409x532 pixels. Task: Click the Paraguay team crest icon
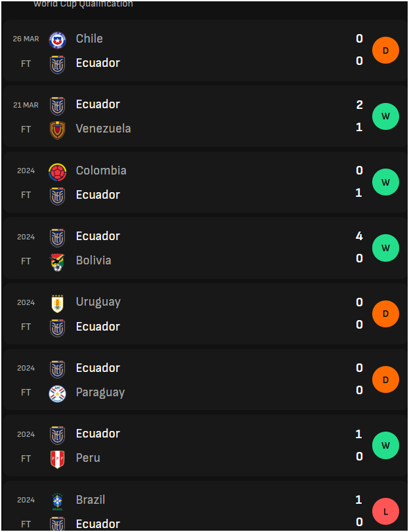[x=57, y=394]
